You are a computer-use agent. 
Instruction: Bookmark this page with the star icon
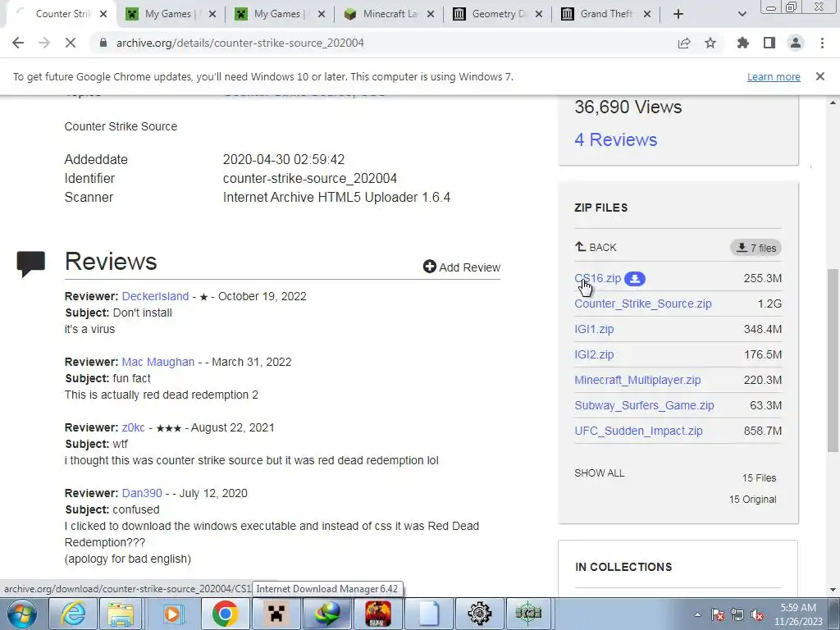(710, 43)
